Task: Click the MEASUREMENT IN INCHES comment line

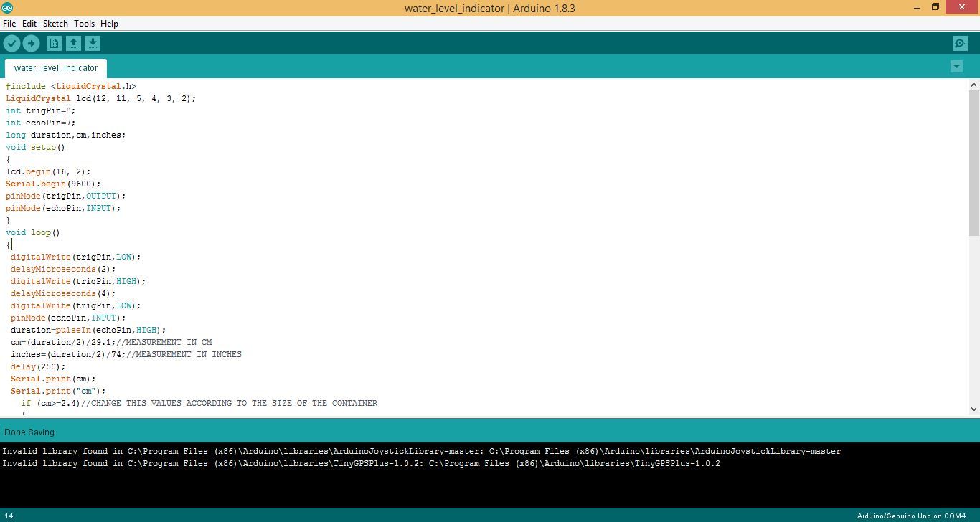Action: coord(126,354)
